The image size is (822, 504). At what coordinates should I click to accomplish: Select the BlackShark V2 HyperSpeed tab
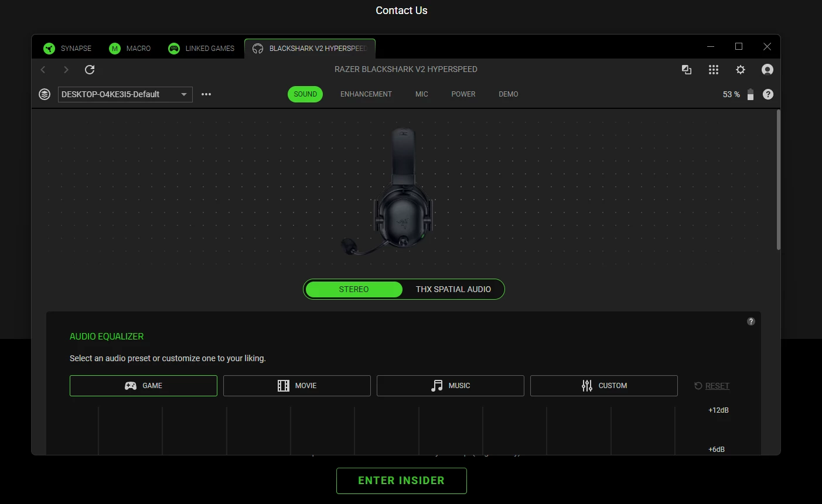[x=310, y=49]
